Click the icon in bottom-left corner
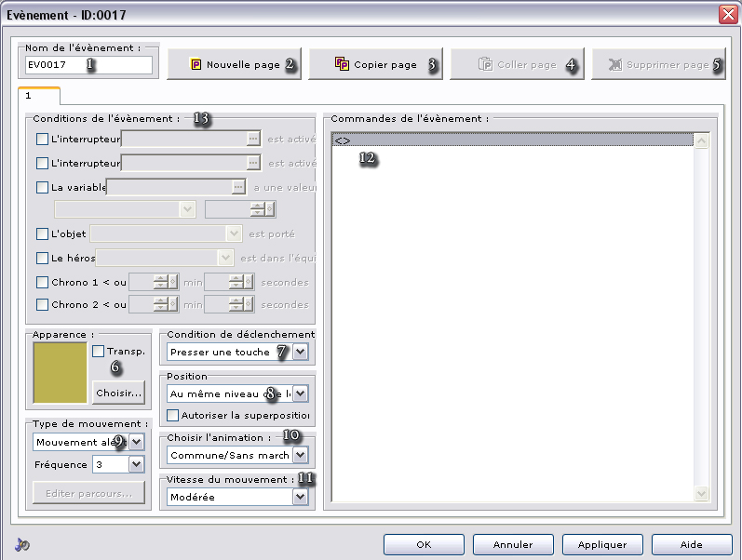The width and height of the screenshot is (742, 560). 22,545
